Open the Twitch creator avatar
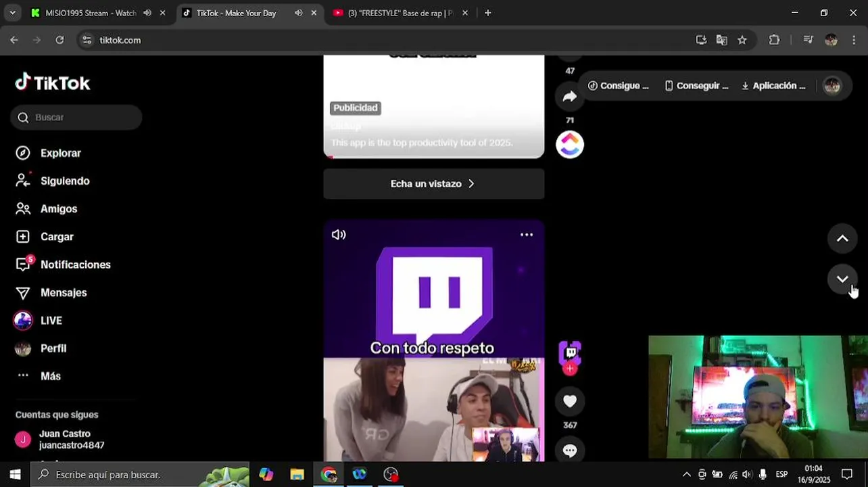Image resolution: width=868 pixels, height=487 pixels. (570, 352)
